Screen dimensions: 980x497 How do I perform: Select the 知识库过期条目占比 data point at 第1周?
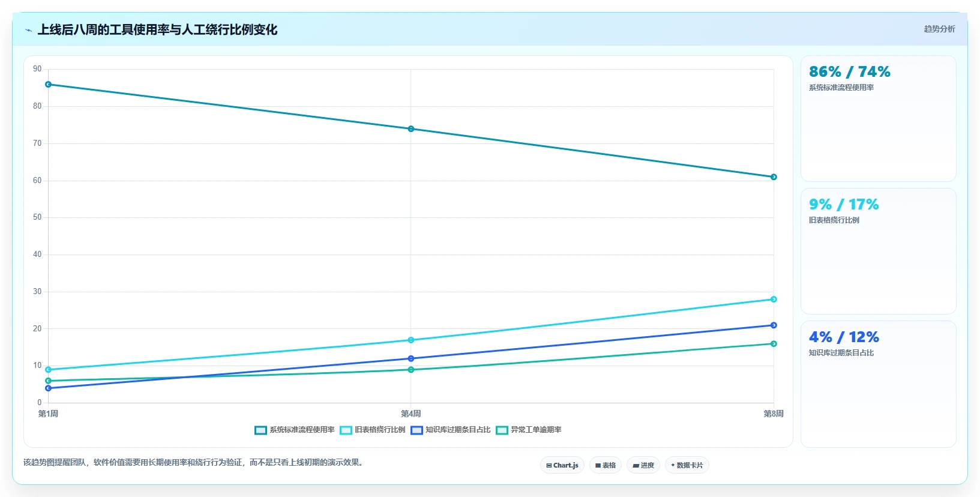[x=49, y=388]
